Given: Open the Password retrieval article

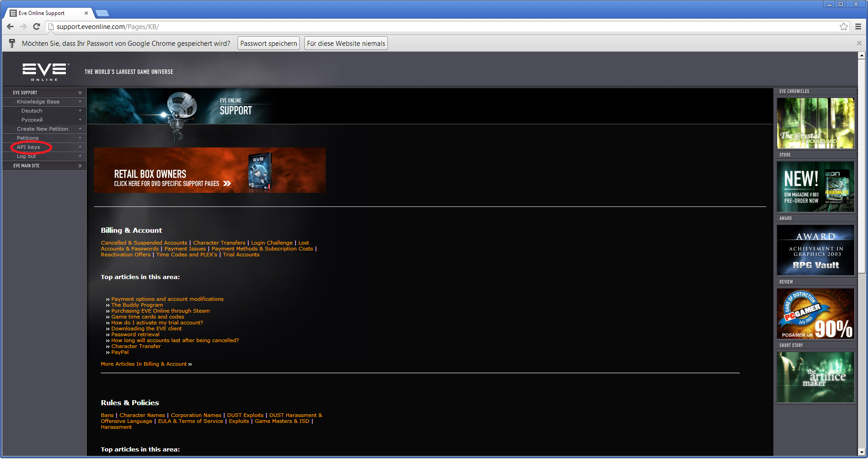Looking at the screenshot, I should (x=135, y=334).
